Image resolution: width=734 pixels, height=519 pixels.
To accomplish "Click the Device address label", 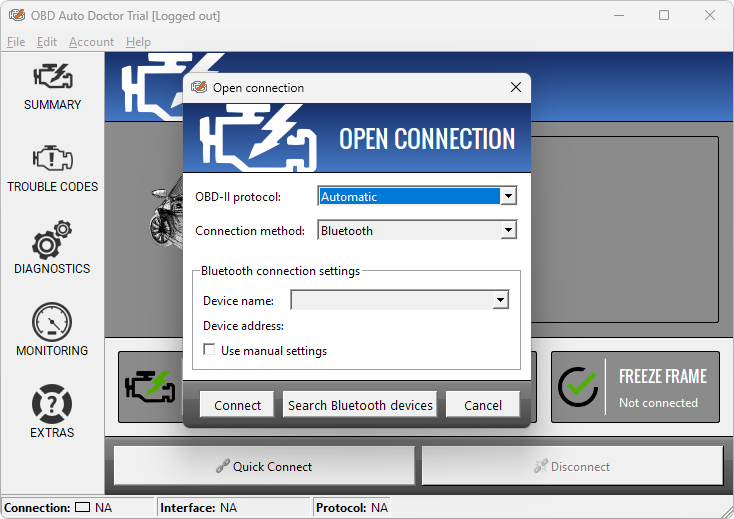I will 243,326.
